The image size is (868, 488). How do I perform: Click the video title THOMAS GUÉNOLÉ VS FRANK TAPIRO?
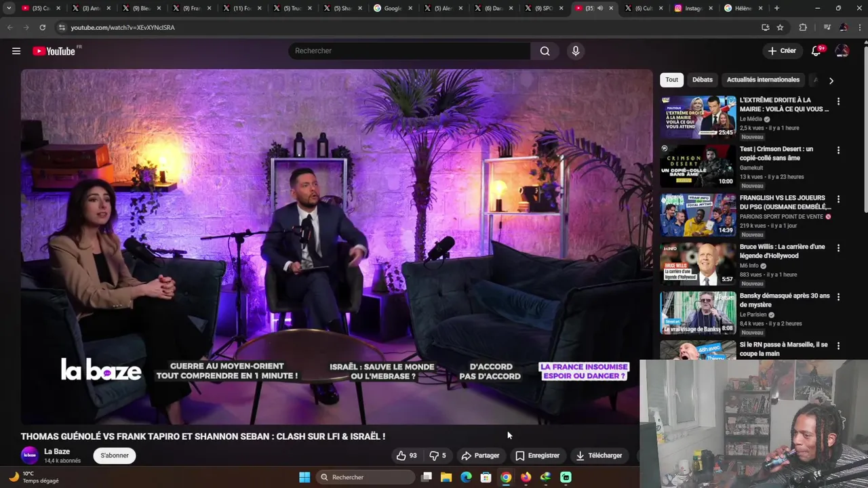click(203, 436)
